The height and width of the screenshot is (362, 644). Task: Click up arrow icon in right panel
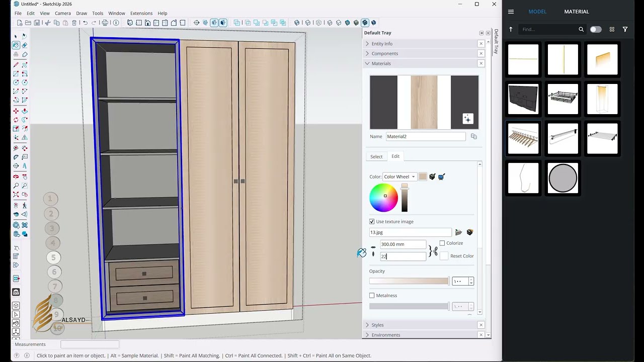tap(511, 29)
